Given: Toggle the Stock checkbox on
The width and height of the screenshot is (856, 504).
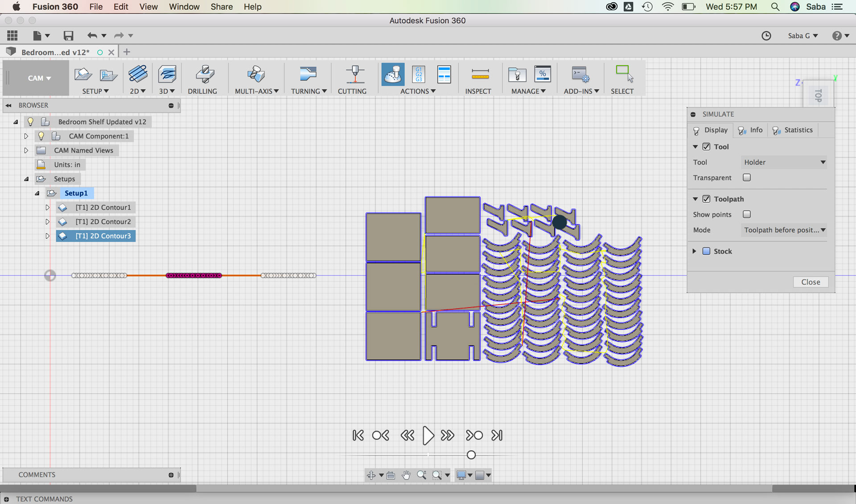Looking at the screenshot, I should [x=706, y=251].
